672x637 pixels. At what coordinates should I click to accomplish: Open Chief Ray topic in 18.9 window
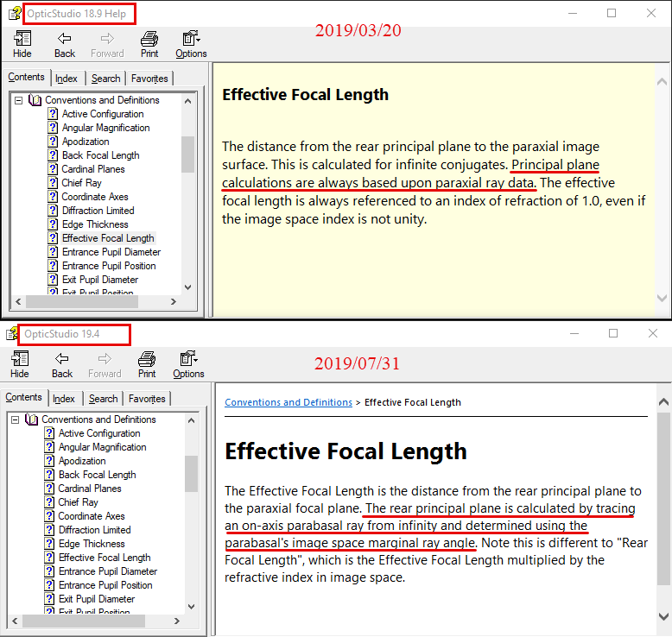82,183
